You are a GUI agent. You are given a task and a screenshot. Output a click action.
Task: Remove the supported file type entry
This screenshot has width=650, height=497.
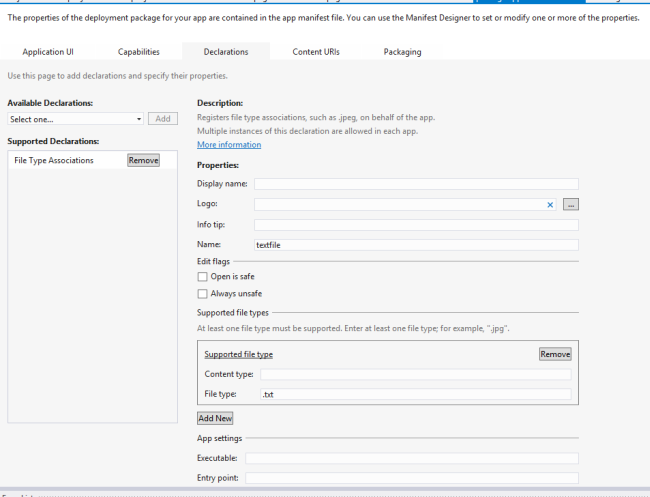pyautogui.click(x=555, y=354)
